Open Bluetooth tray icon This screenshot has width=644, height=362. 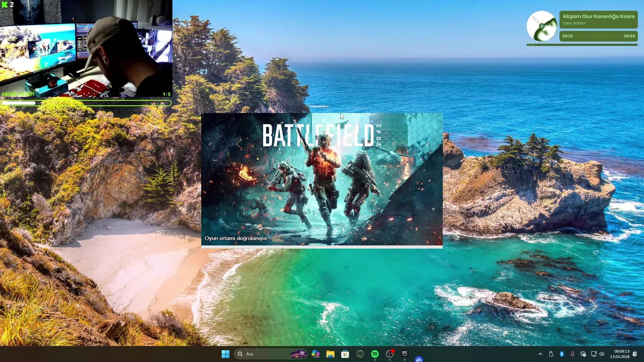tap(561, 354)
